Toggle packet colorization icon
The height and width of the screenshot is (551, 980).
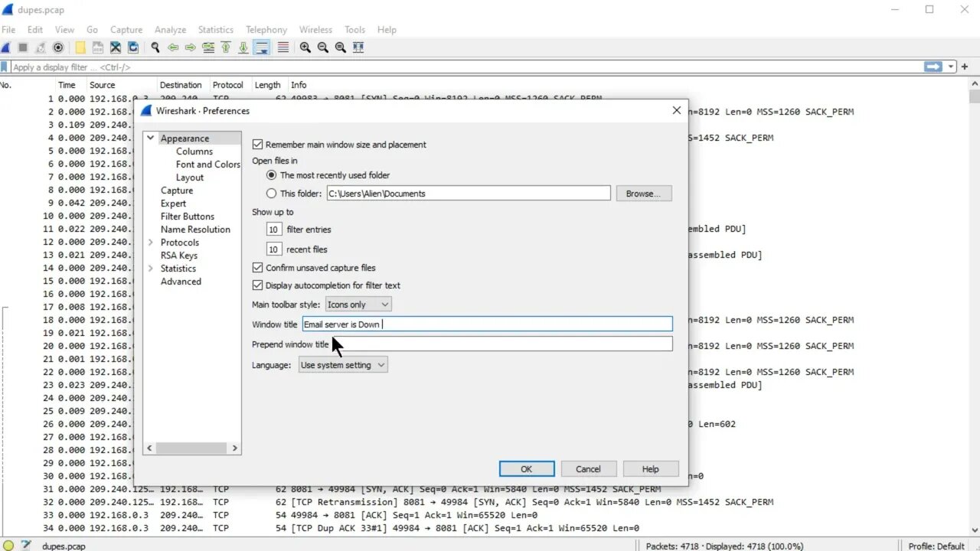coord(283,47)
